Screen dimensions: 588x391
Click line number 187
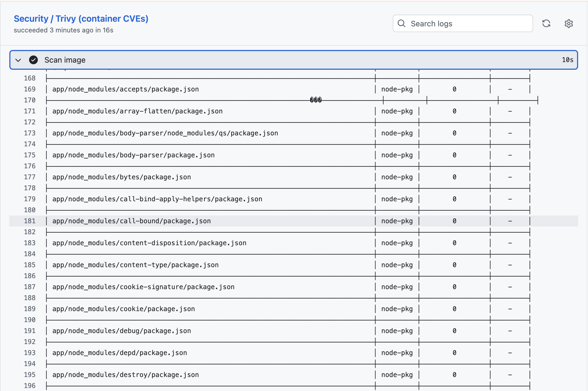tap(30, 287)
